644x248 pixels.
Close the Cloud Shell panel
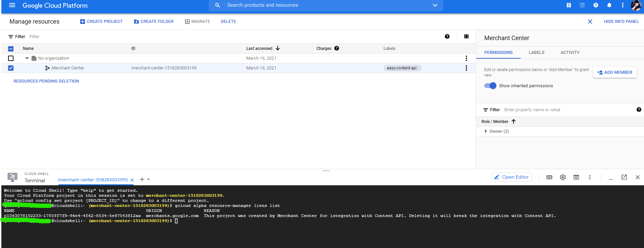click(x=638, y=177)
